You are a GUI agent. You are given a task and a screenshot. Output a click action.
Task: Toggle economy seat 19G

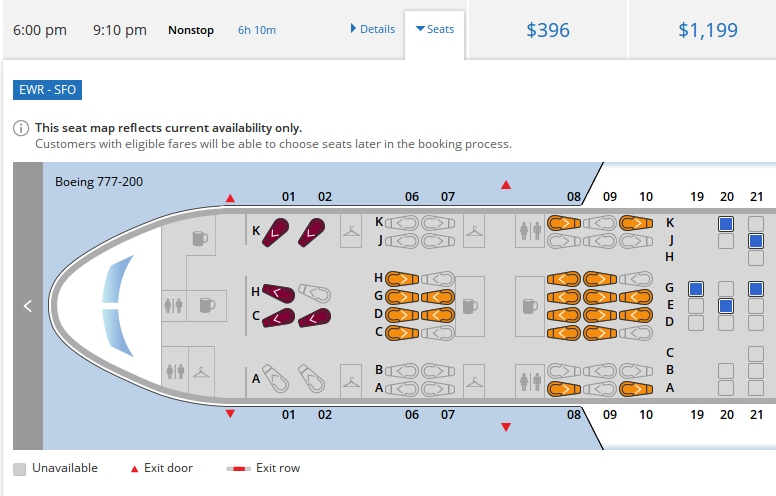pos(696,288)
